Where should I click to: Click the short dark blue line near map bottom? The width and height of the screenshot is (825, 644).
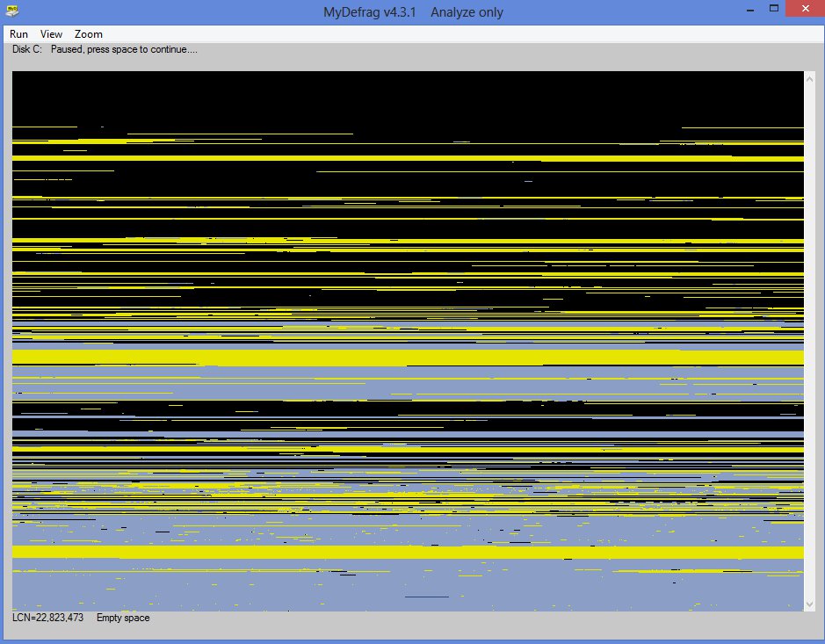point(431,597)
